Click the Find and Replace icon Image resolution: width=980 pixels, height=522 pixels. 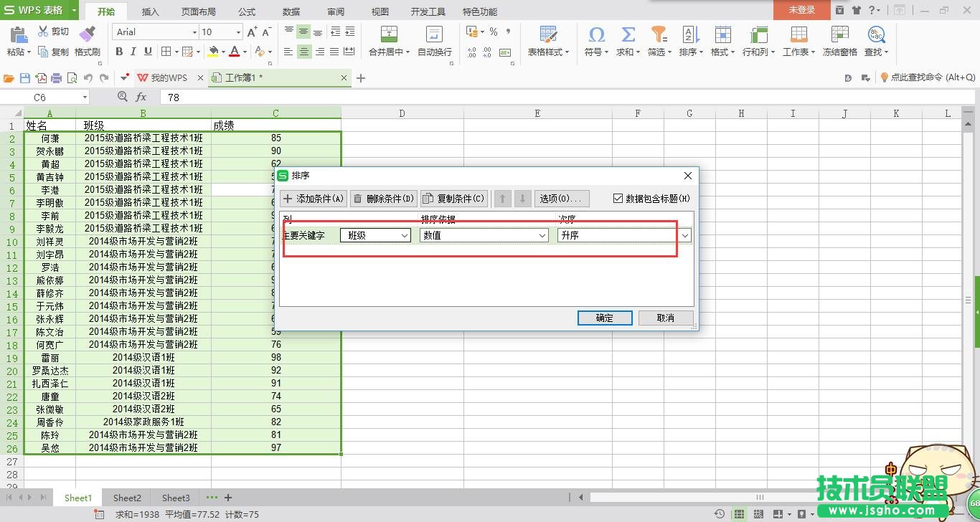pos(876,34)
